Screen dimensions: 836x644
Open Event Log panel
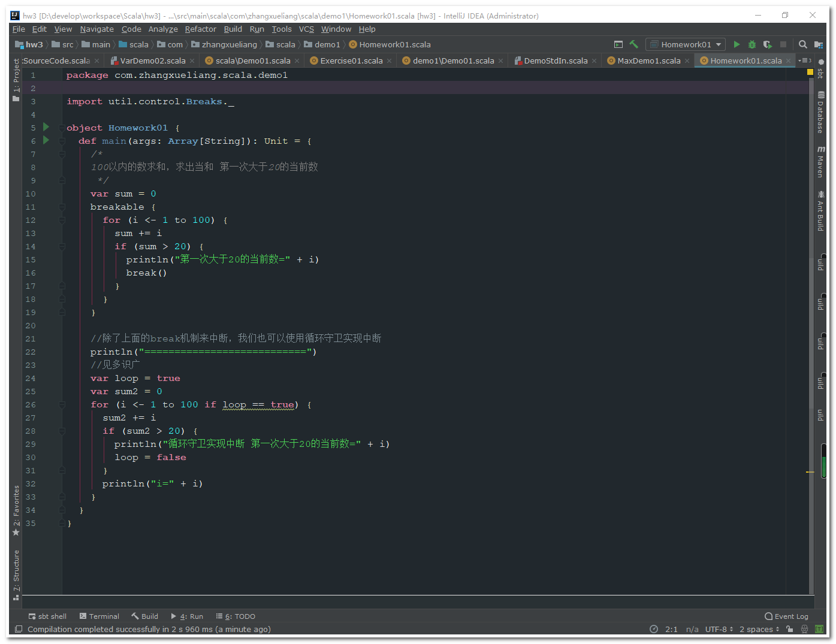786,616
